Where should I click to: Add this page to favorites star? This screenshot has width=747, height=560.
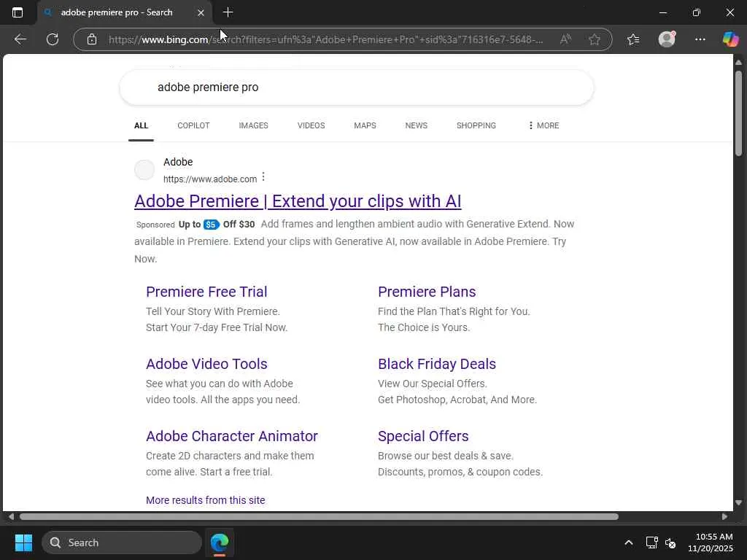click(x=595, y=39)
